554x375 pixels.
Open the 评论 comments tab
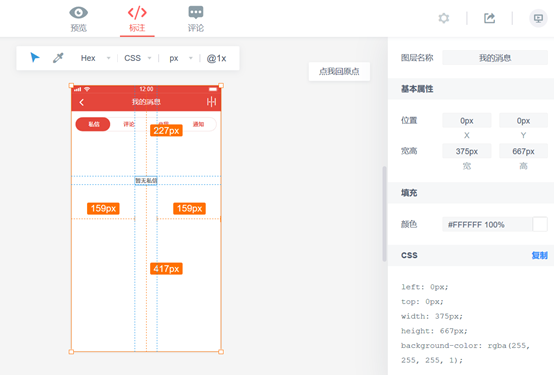[196, 19]
